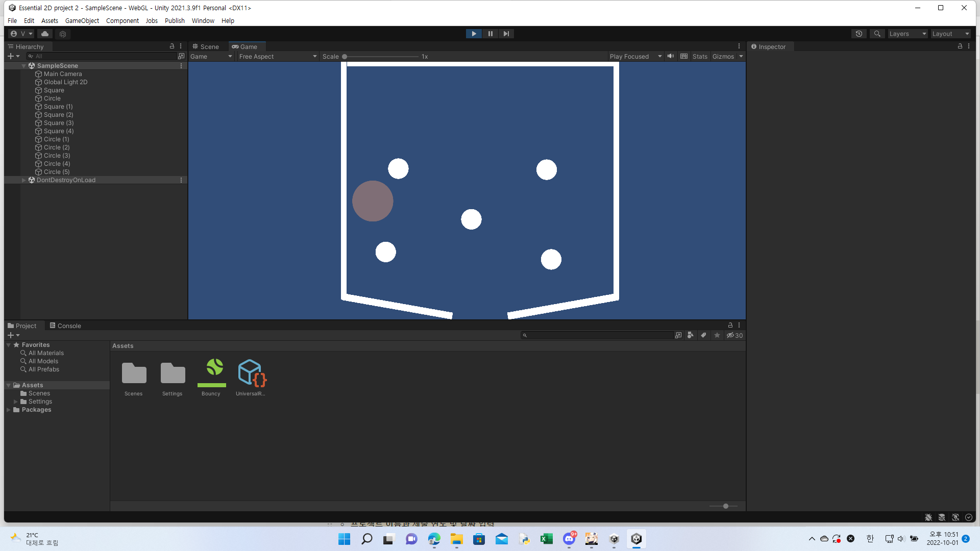Click the search by type icon in Project
The width and height of the screenshot is (980, 551).
pos(691,335)
